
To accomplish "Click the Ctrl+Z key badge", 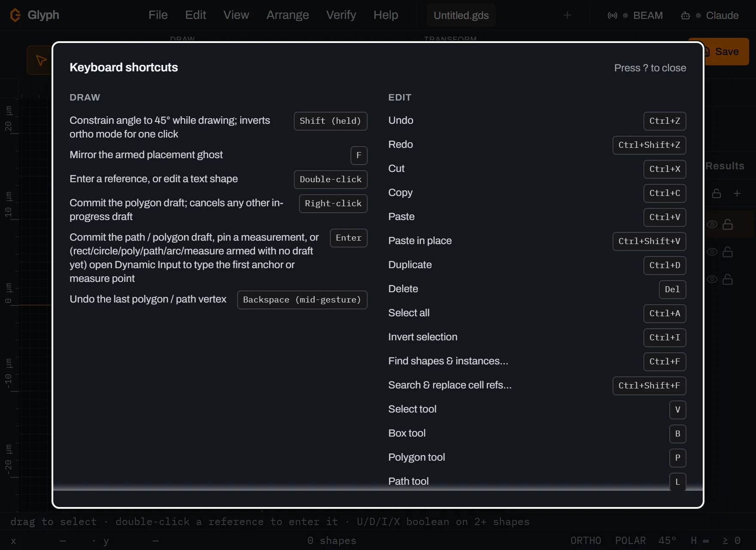I will click(665, 121).
